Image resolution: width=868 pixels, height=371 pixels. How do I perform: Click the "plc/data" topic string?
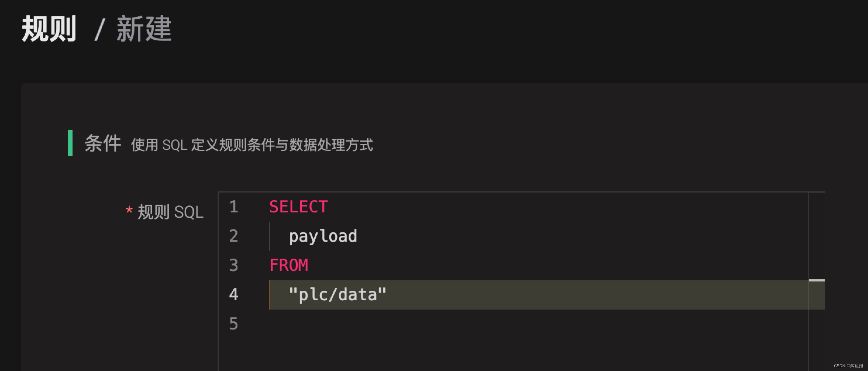pos(337,295)
